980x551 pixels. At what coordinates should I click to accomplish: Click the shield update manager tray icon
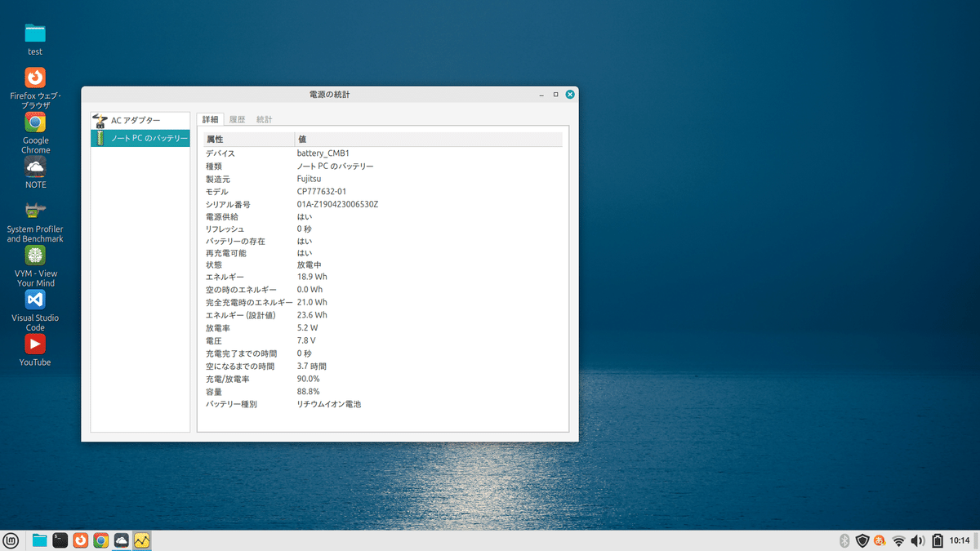(862, 540)
